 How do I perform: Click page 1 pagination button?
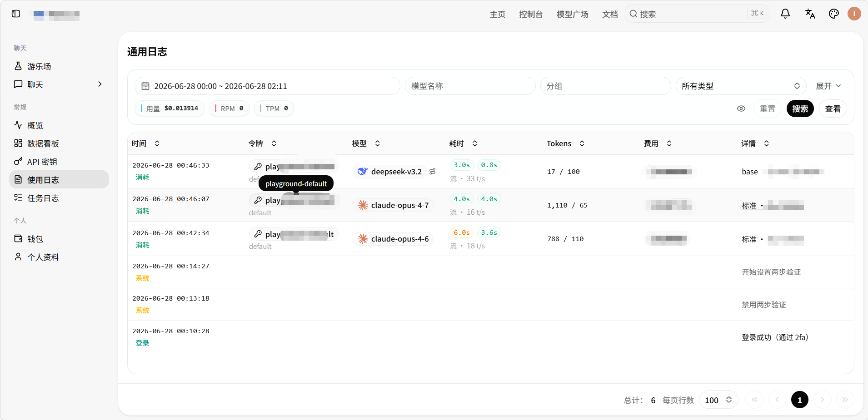tap(800, 400)
